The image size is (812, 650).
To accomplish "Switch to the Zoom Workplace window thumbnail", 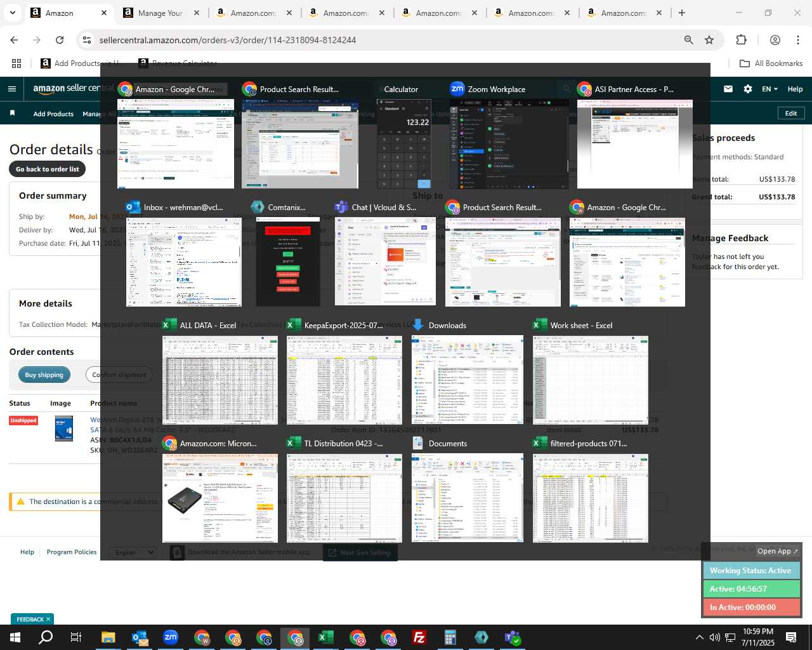I will pos(509,143).
